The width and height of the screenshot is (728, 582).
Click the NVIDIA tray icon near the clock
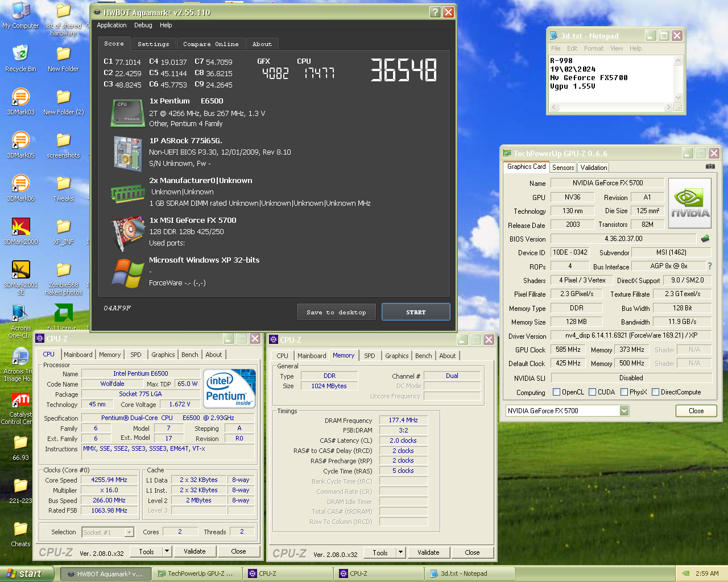tap(686, 573)
